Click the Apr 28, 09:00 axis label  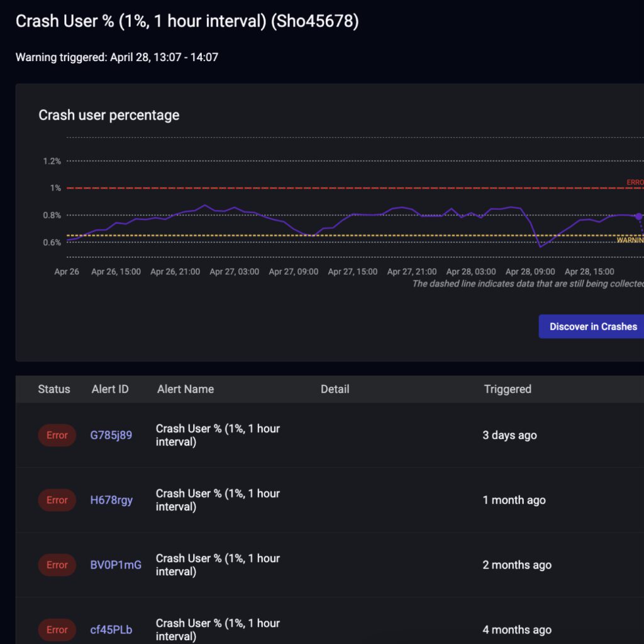(x=531, y=272)
